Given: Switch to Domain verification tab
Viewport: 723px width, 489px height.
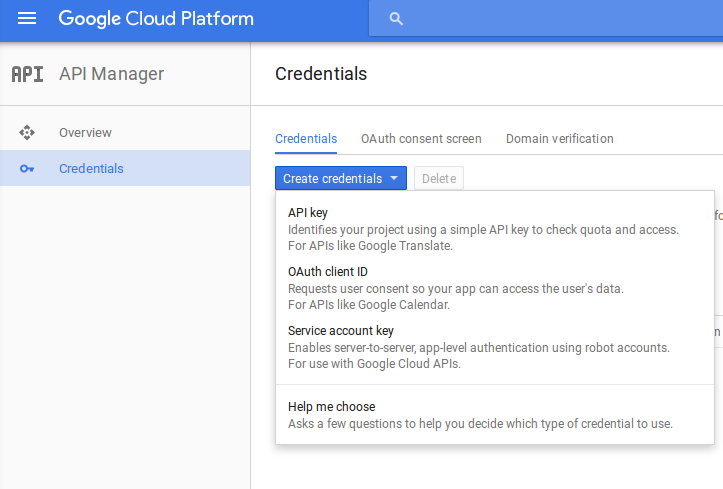Looking at the screenshot, I should (x=559, y=139).
